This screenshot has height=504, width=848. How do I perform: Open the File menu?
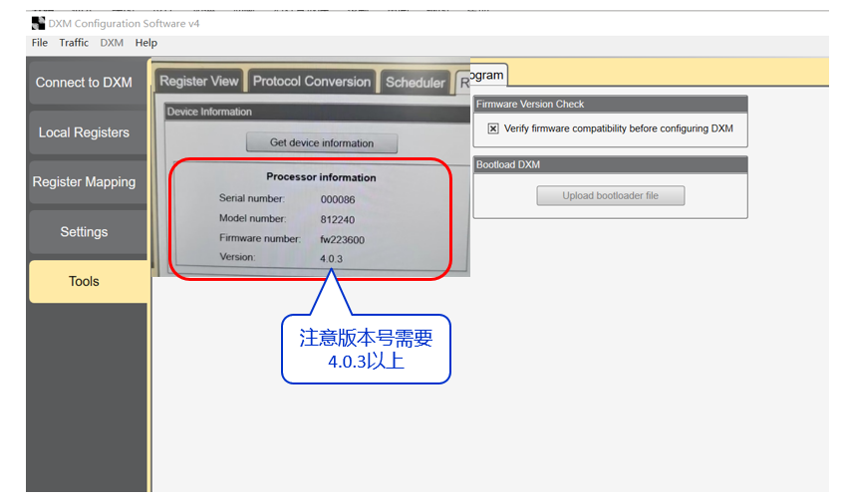pos(40,43)
